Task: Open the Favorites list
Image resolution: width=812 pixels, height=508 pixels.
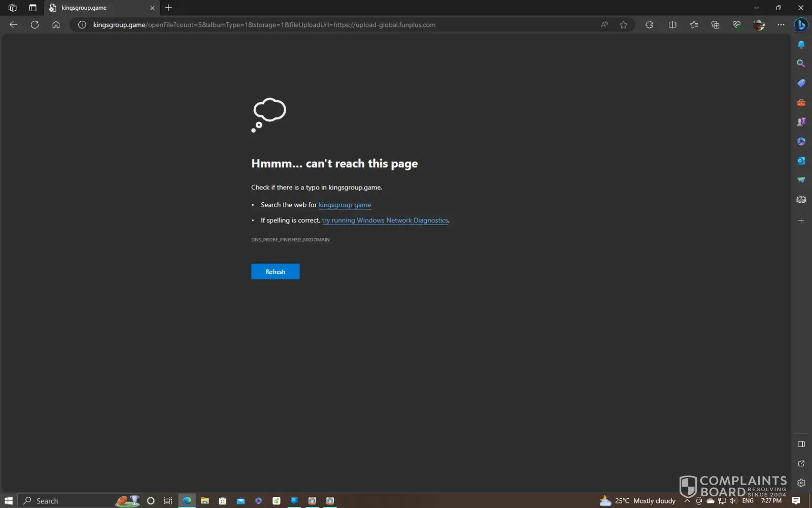Action: click(x=694, y=24)
